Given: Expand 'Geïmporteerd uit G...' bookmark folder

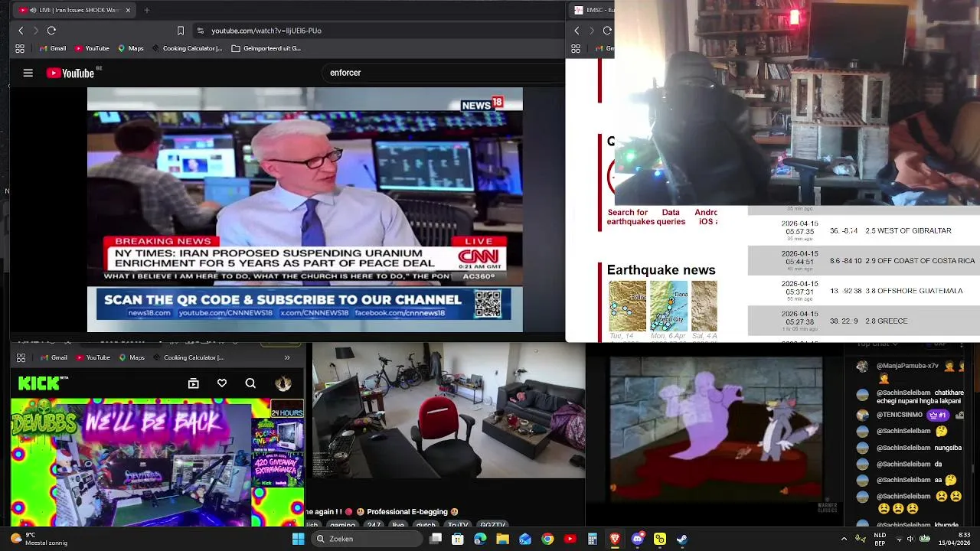Looking at the screenshot, I should [x=266, y=48].
